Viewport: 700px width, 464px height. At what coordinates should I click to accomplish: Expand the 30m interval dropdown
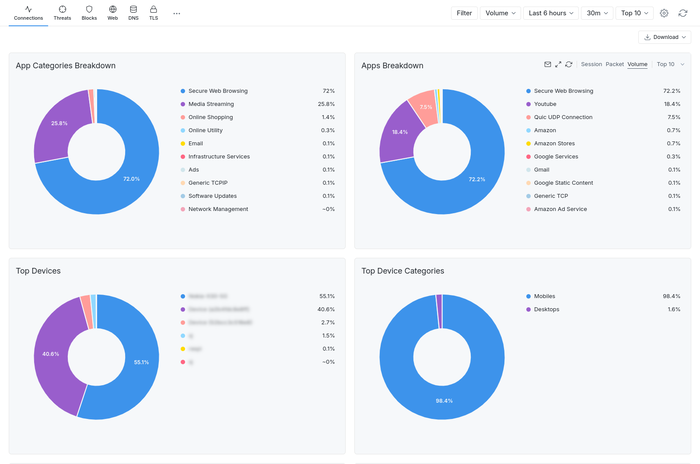pos(596,13)
